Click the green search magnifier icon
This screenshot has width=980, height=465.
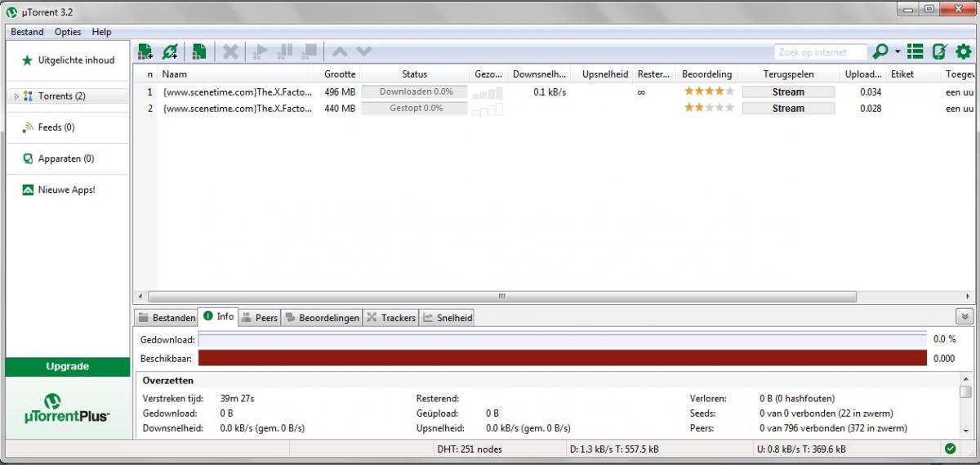(x=880, y=52)
